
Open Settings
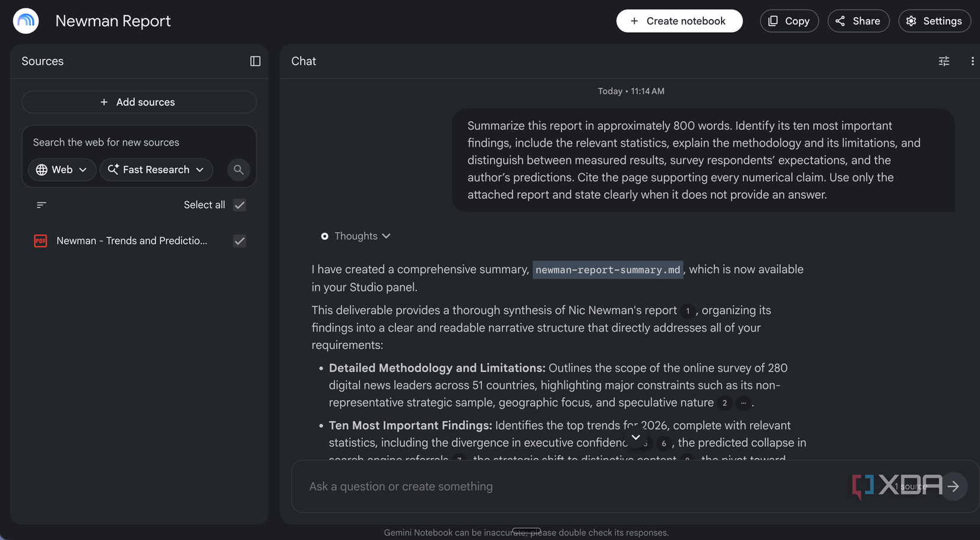coord(934,21)
